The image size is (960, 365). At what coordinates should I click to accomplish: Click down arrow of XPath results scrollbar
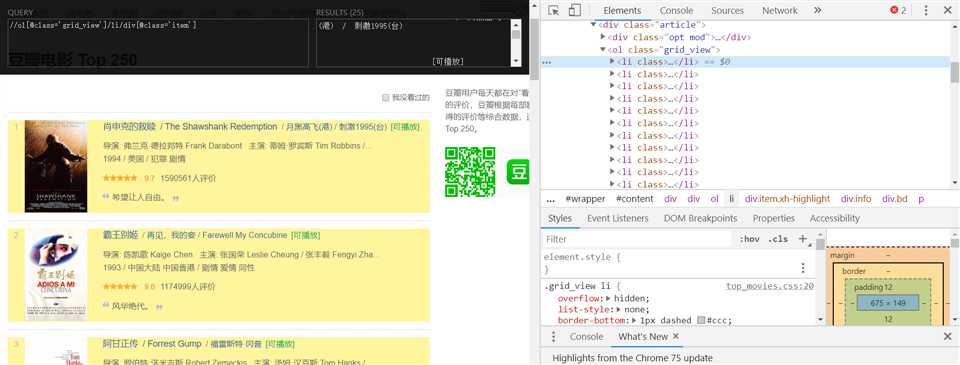tap(516, 61)
